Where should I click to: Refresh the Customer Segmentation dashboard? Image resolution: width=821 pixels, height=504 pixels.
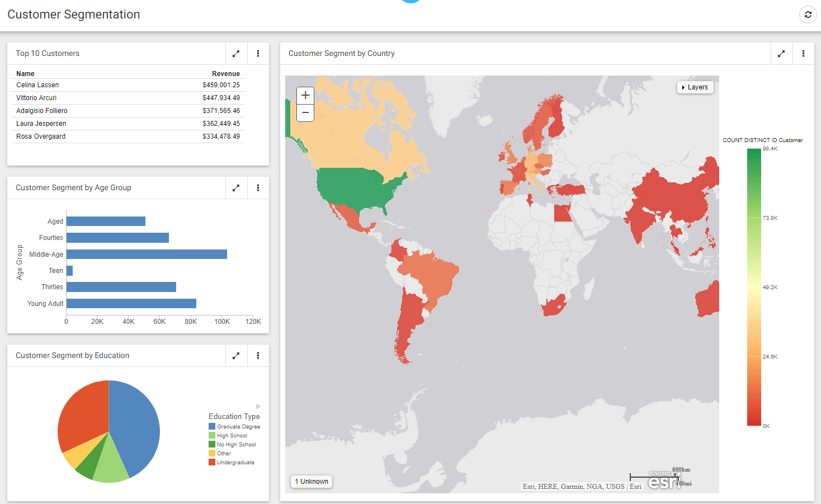[808, 15]
